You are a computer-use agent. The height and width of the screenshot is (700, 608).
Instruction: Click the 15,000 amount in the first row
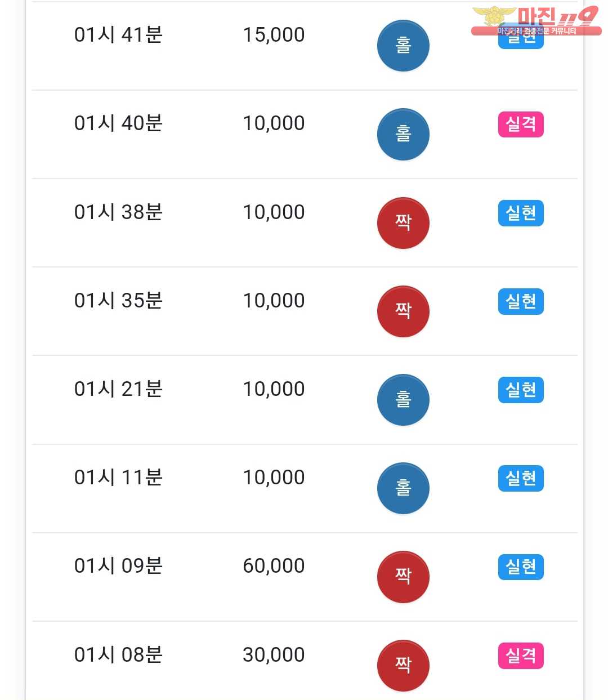[x=274, y=35]
